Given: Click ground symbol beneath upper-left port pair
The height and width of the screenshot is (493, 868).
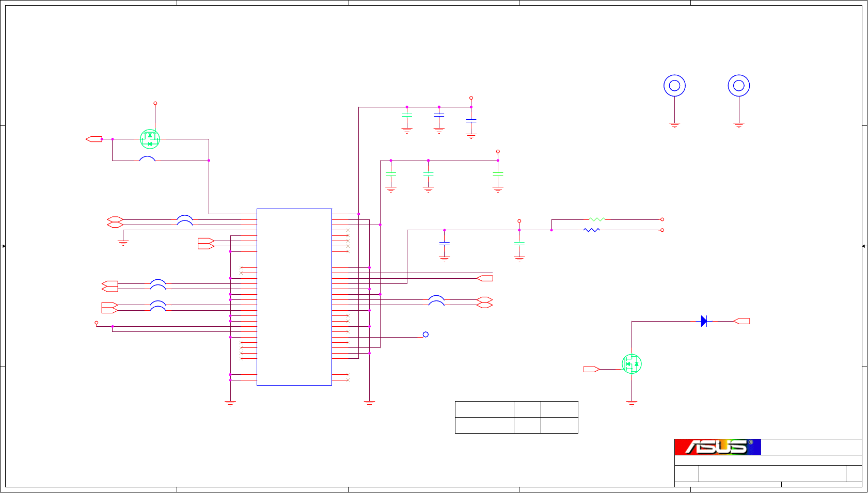Looking at the screenshot, I should click(123, 243).
